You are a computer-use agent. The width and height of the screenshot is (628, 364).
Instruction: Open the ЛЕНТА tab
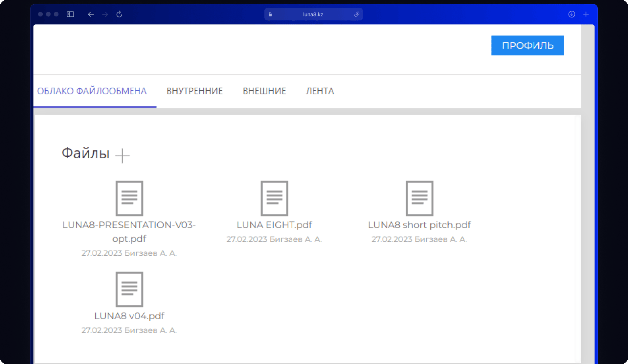click(320, 91)
